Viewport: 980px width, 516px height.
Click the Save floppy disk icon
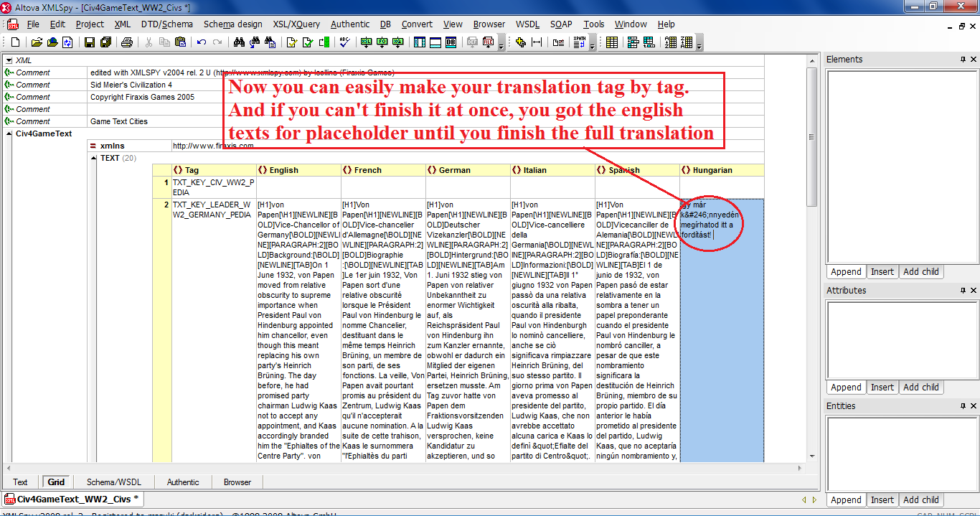(x=90, y=42)
